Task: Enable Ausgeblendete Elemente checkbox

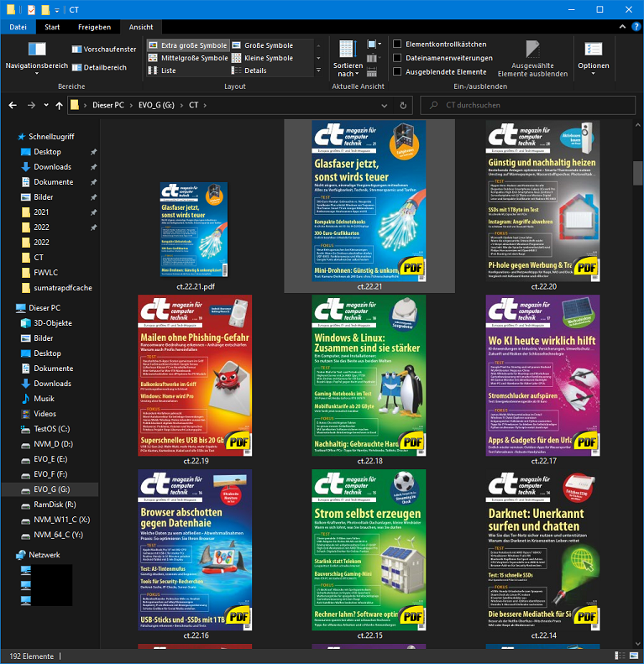Action: click(397, 72)
